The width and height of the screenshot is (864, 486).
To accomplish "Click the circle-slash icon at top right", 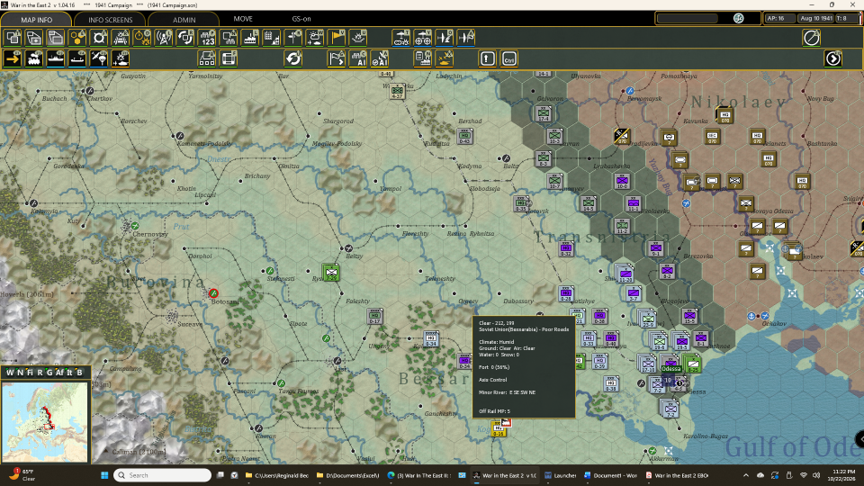I will click(811, 37).
